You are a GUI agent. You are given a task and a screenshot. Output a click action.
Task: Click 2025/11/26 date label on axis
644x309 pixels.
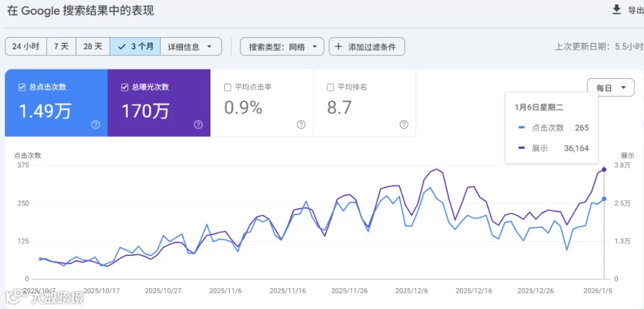point(349,291)
